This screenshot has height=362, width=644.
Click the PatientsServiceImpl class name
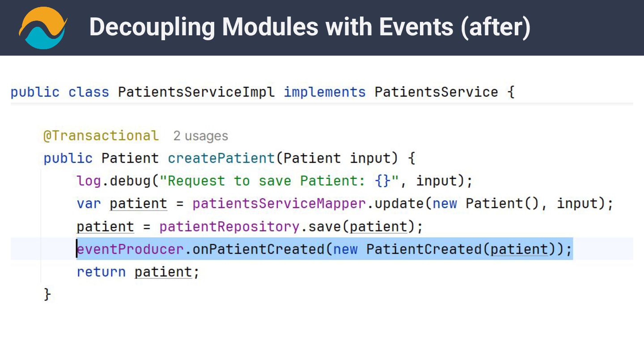196,92
